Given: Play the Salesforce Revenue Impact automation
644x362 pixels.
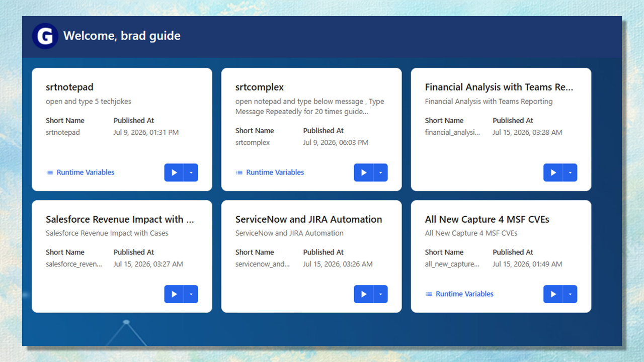Looking at the screenshot, I should [174, 294].
